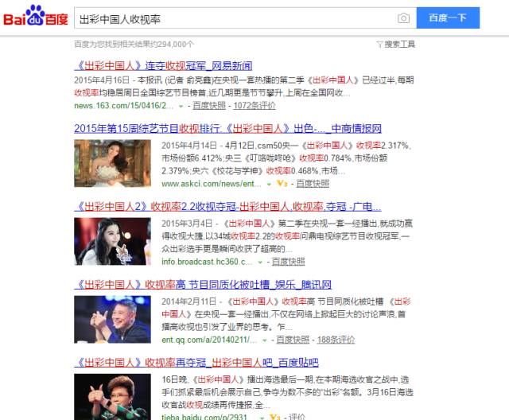Open 1072条评价 reviews link
This screenshot has height=420, width=509.
pyautogui.click(x=254, y=106)
